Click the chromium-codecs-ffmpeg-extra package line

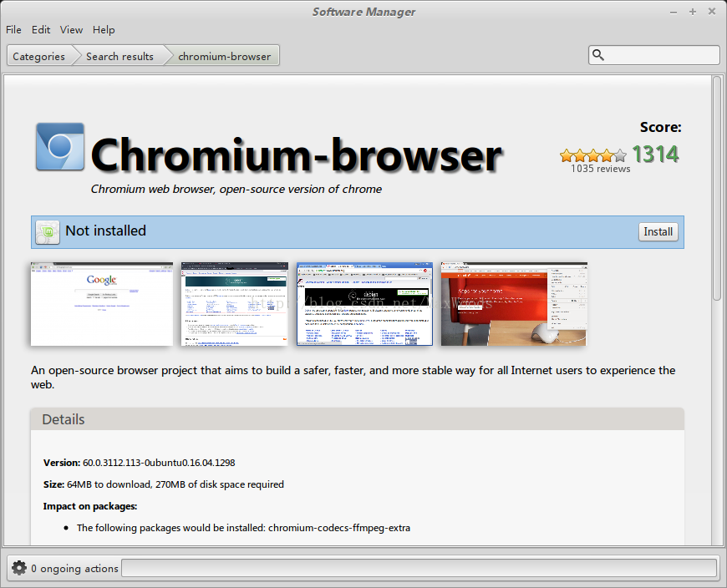(x=243, y=528)
